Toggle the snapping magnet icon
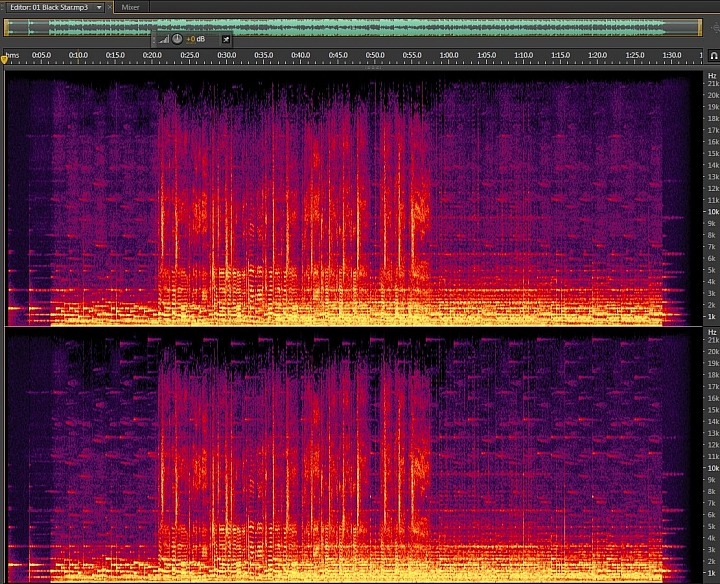Image resolution: width=720 pixels, height=584 pixels. [714, 56]
